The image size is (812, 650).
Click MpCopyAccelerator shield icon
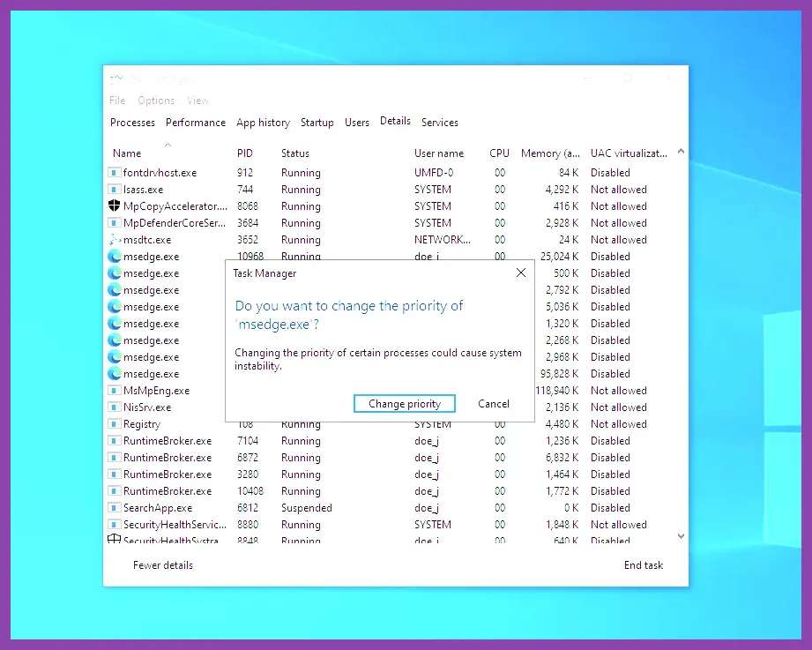pyautogui.click(x=114, y=205)
